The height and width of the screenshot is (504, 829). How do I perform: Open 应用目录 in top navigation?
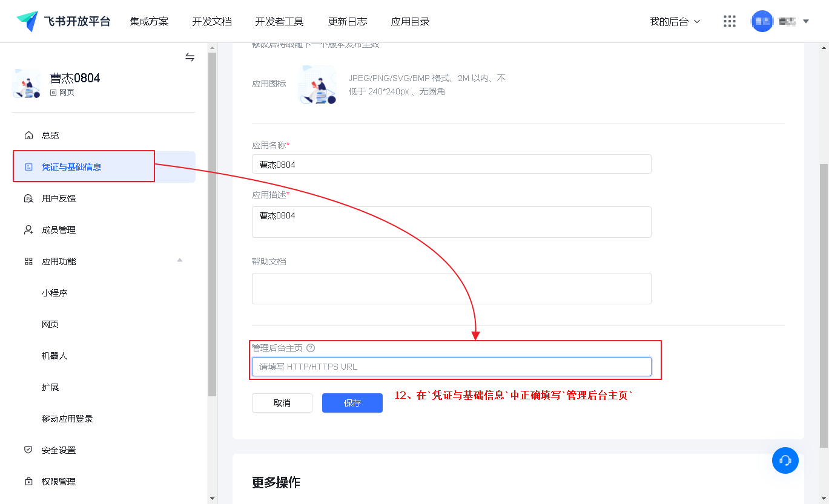tap(410, 21)
